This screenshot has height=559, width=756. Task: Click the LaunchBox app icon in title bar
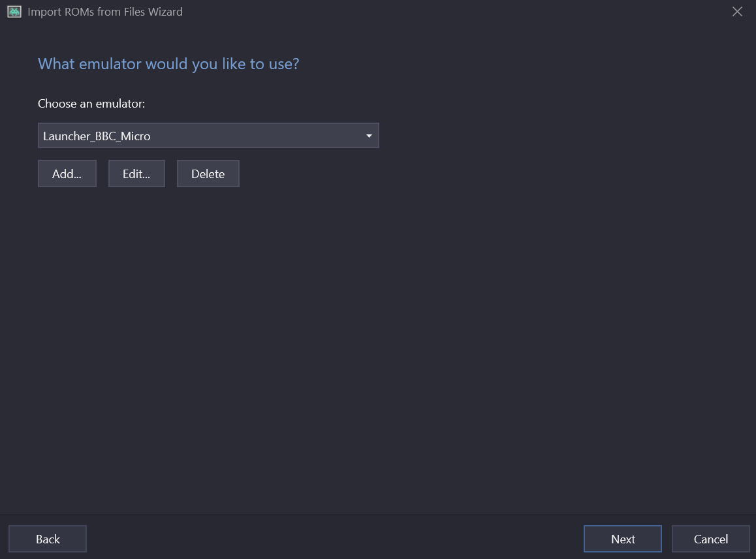[x=14, y=12]
